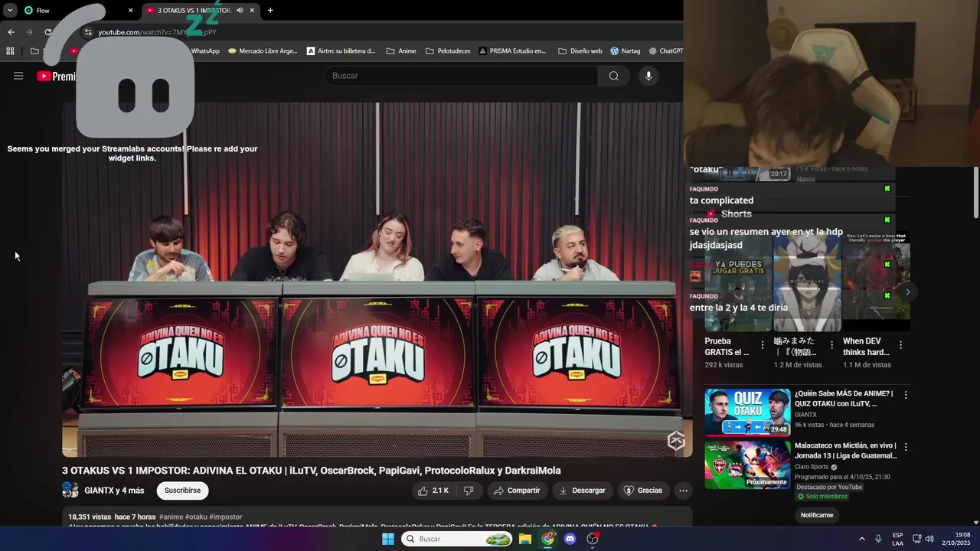Open options for Quiz Otaku video
Image resolution: width=980 pixels, height=551 pixels.
(x=906, y=395)
